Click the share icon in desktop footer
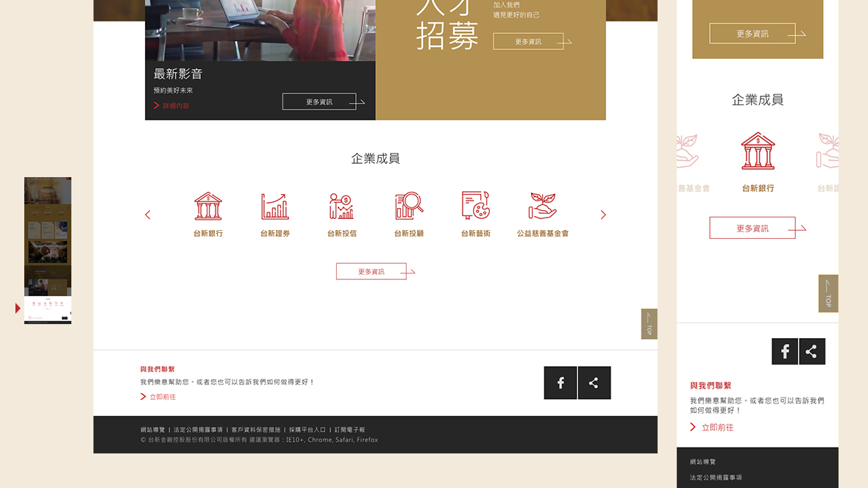The image size is (868, 488). (594, 383)
